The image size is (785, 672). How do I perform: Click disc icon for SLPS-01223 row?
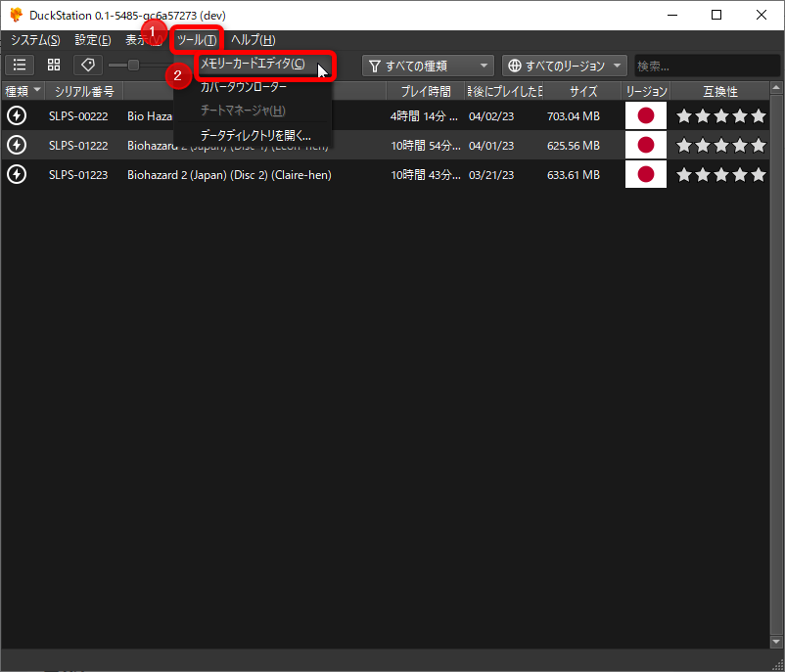click(x=17, y=175)
